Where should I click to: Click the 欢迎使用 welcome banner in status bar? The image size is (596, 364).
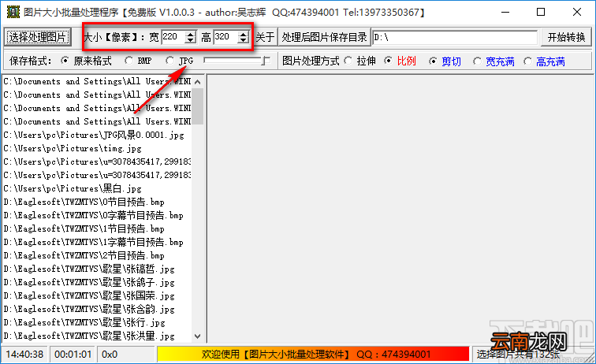[x=313, y=354]
